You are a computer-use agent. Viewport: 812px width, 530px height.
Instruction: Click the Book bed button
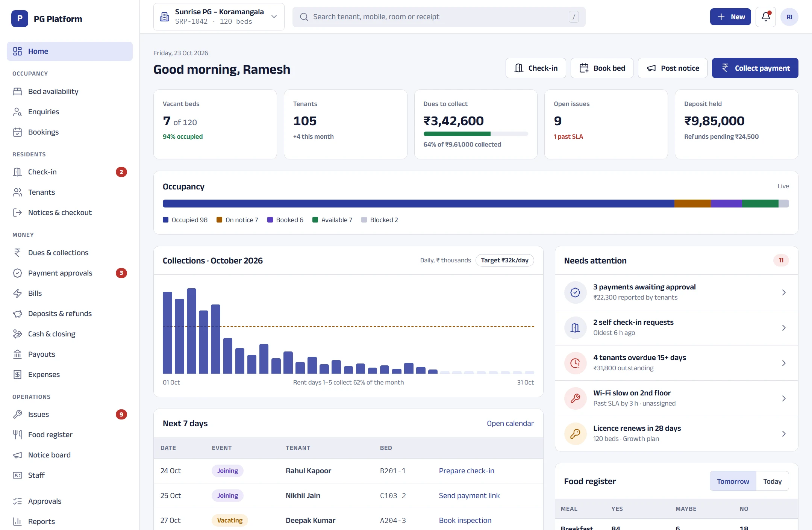click(602, 68)
